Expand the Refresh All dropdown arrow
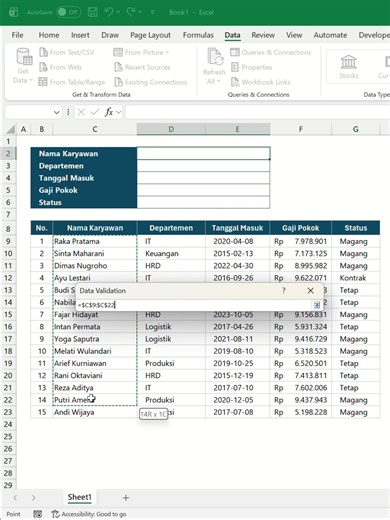Screen dimensions: 390x520 (219, 81)
